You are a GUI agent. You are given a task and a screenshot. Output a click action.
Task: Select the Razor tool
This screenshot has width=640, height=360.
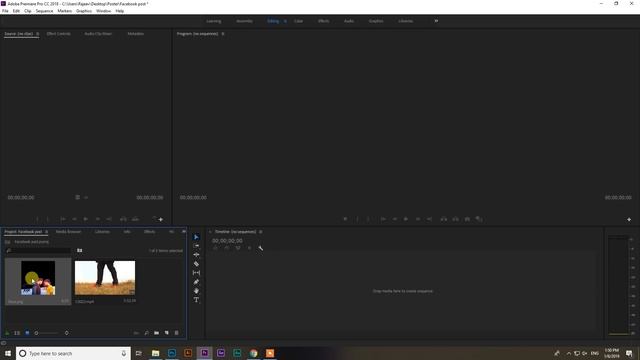[x=196, y=264]
